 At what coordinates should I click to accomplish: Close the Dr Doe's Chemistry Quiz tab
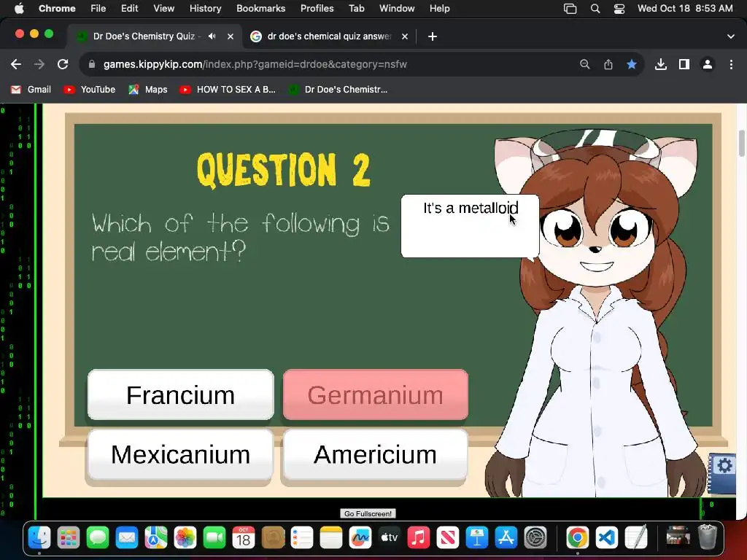[231, 36]
